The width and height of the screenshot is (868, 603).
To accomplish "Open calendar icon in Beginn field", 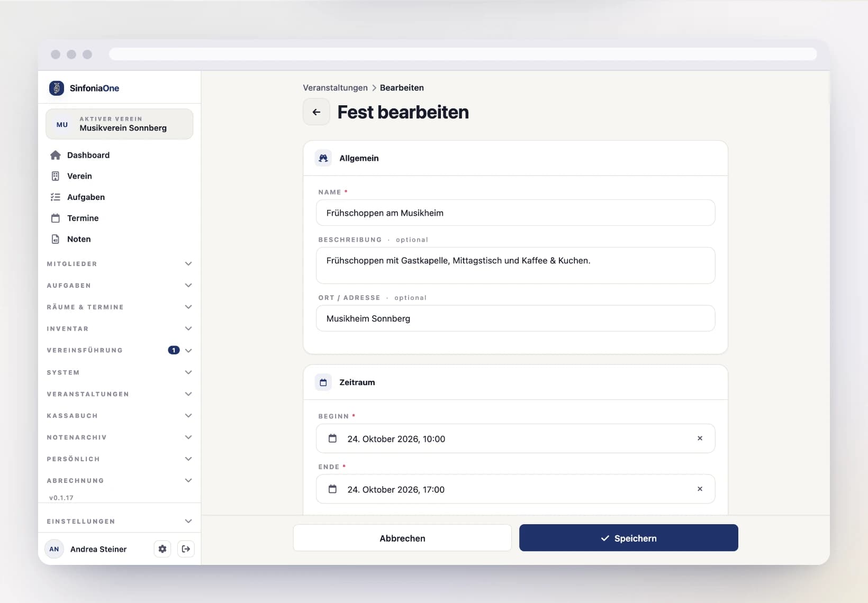I will coord(332,438).
